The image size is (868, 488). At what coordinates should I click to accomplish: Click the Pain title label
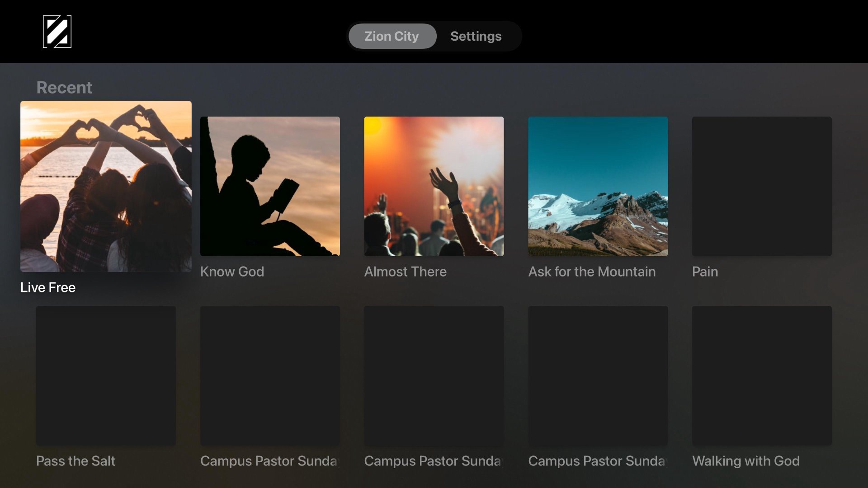pyautogui.click(x=705, y=272)
